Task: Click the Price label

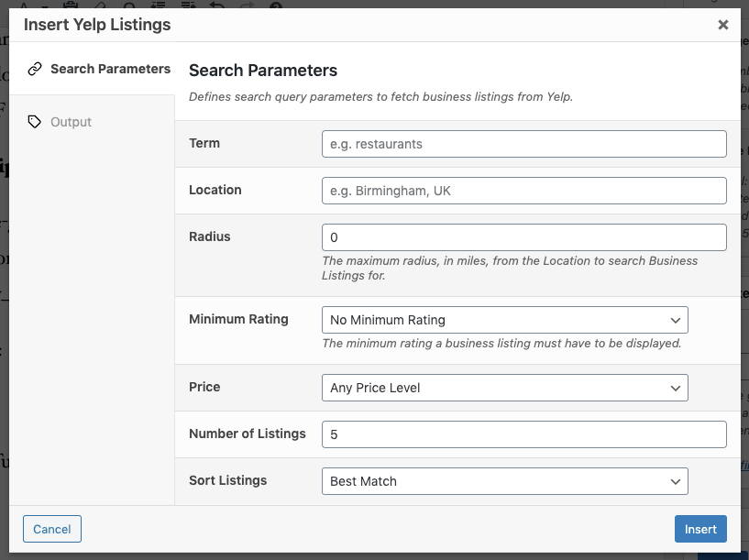Action: (204, 387)
